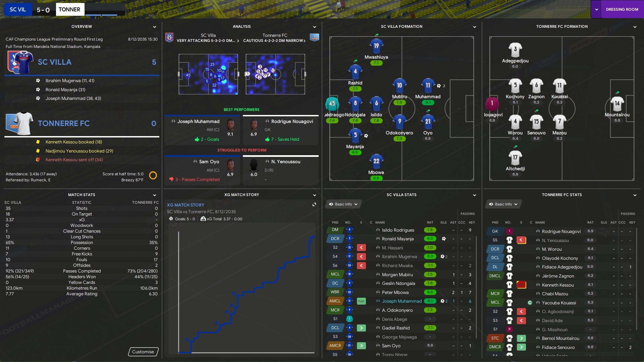Click SC Villa small crest in Analysis panel
The image size is (644, 362).
coord(169,38)
